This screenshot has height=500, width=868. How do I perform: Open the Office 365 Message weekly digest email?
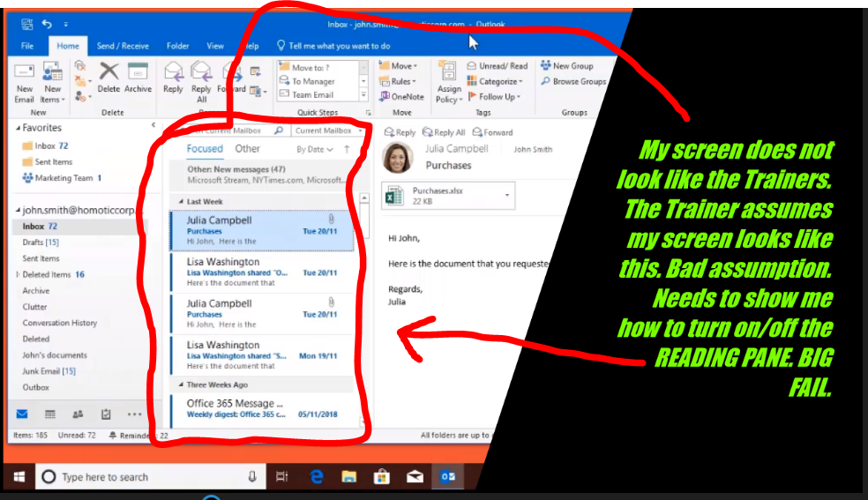(262, 410)
